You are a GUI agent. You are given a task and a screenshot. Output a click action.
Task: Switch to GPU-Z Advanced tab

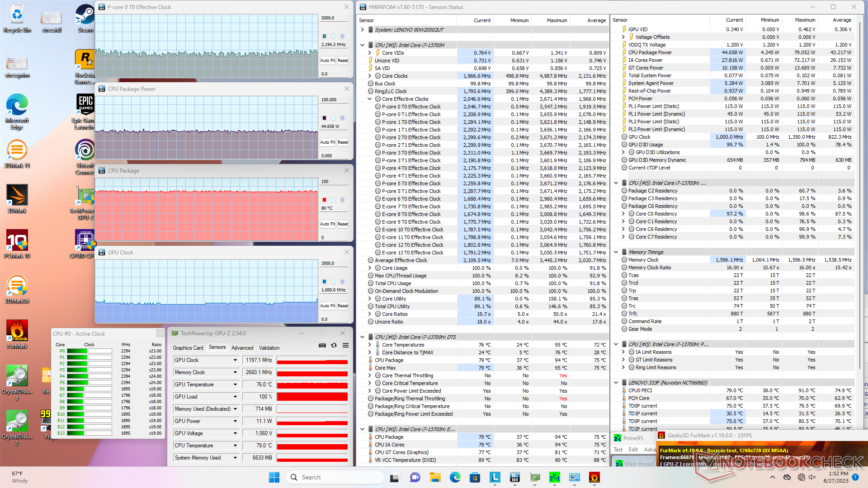click(x=242, y=347)
